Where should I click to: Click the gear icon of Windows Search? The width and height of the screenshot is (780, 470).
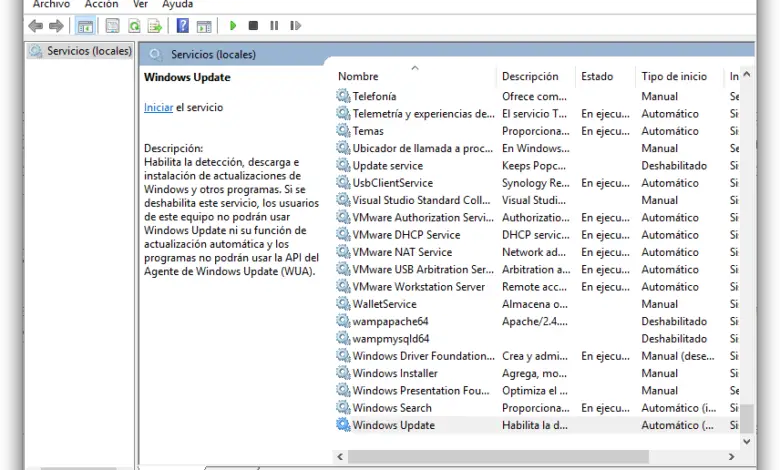[343, 407]
